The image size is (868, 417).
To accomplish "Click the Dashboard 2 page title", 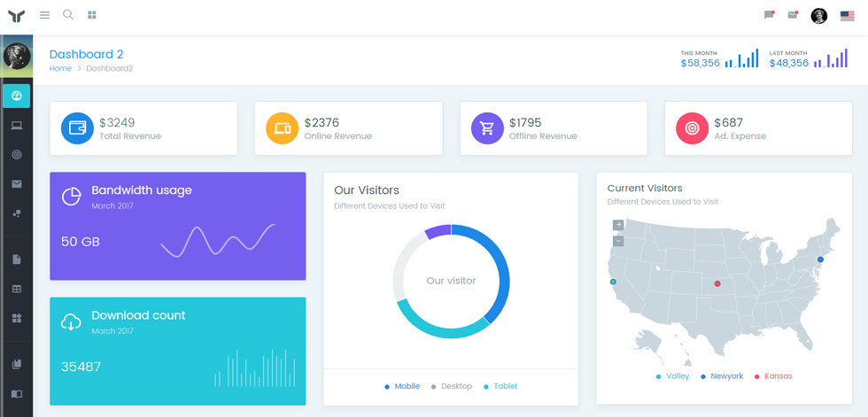I will pyautogui.click(x=87, y=54).
